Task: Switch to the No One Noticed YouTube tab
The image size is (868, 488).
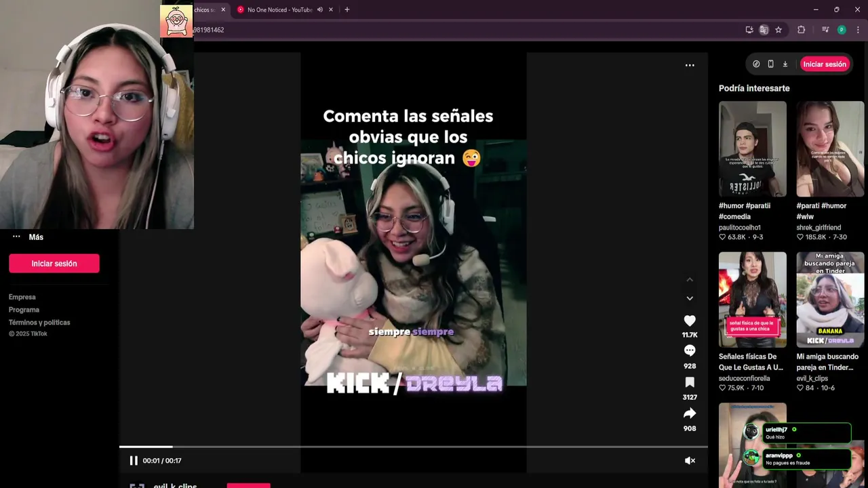Action: coord(279,9)
